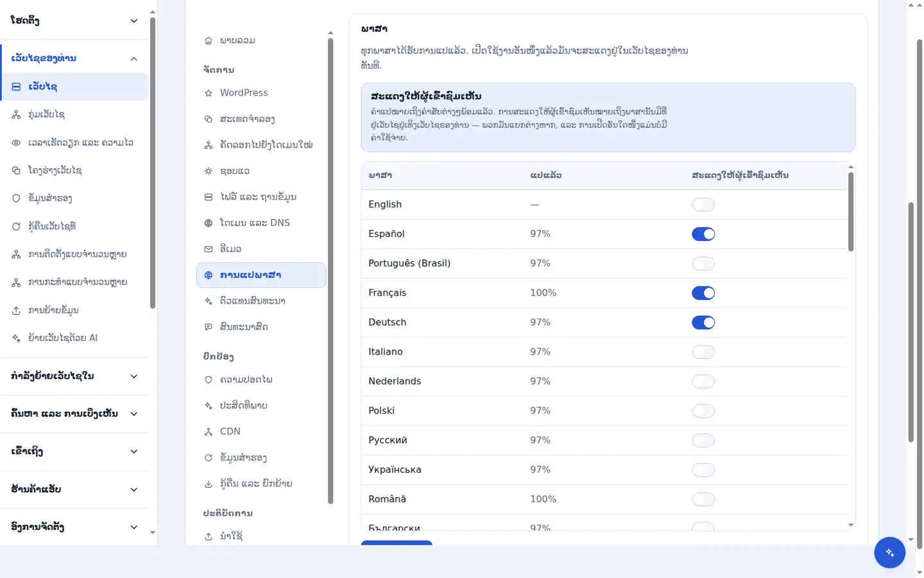Screen dimensions: 924x578
Task: Click the 100% value in Français row
Action: coord(543,293)
